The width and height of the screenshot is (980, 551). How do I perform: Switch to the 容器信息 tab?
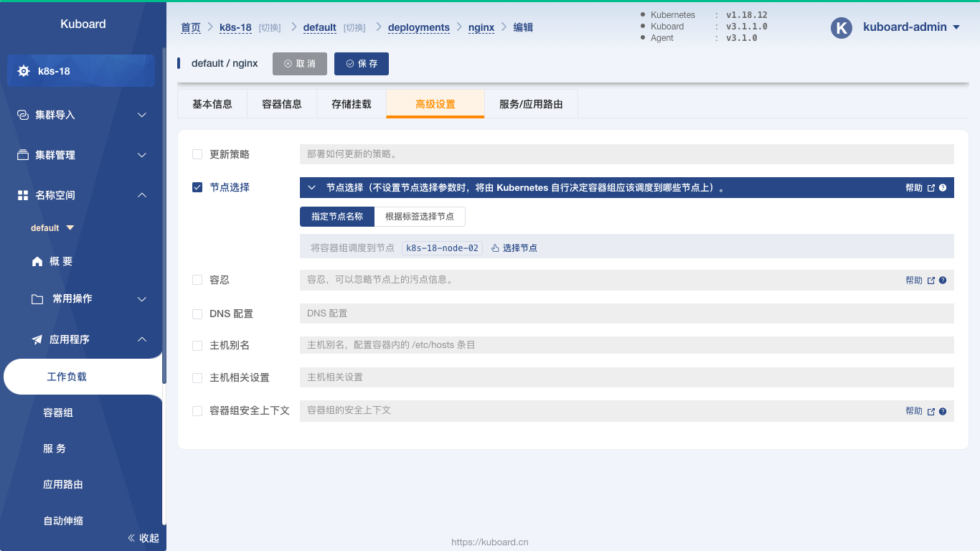pyautogui.click(x=282, y=104)
